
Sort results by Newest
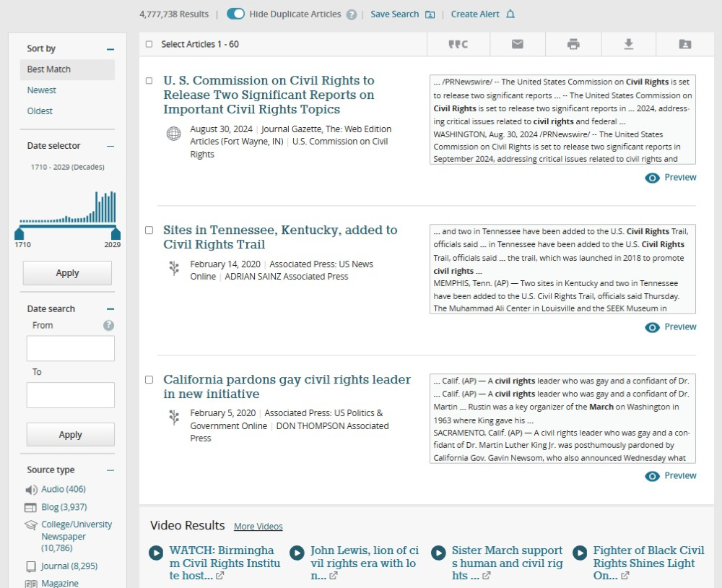[x=42, y=90]
